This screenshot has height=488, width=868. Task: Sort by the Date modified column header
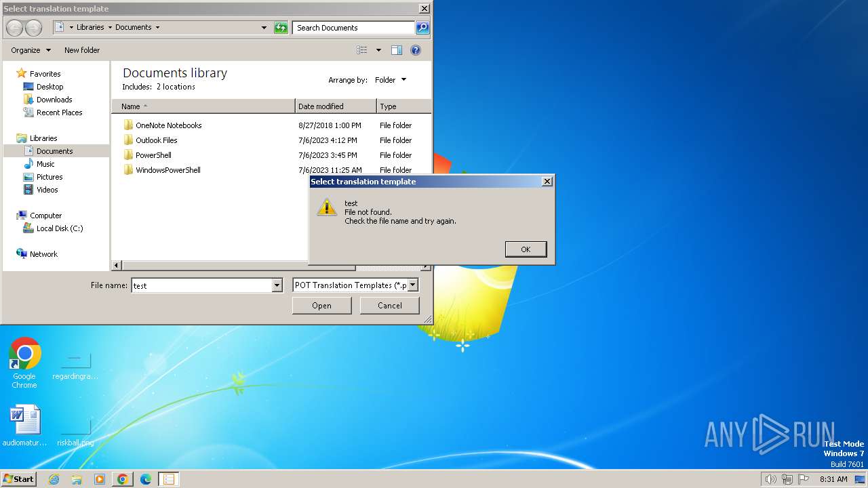click(x=336, y=106)
